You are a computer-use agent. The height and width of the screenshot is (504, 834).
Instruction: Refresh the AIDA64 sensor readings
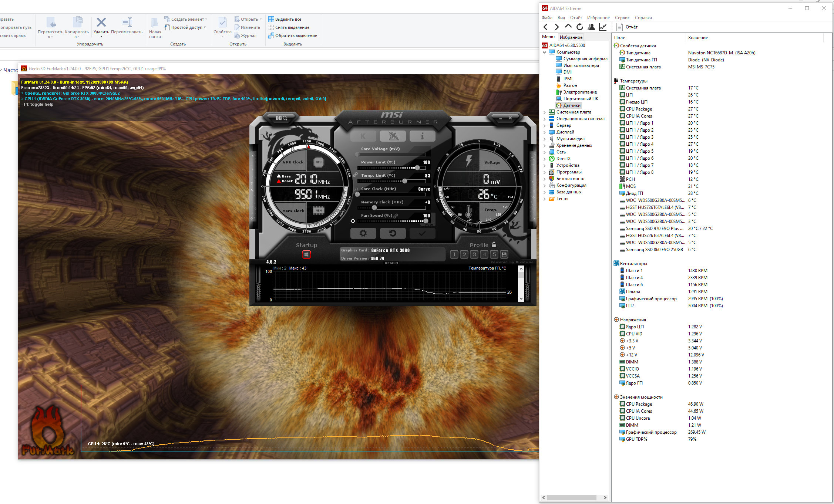coord(580,27)
